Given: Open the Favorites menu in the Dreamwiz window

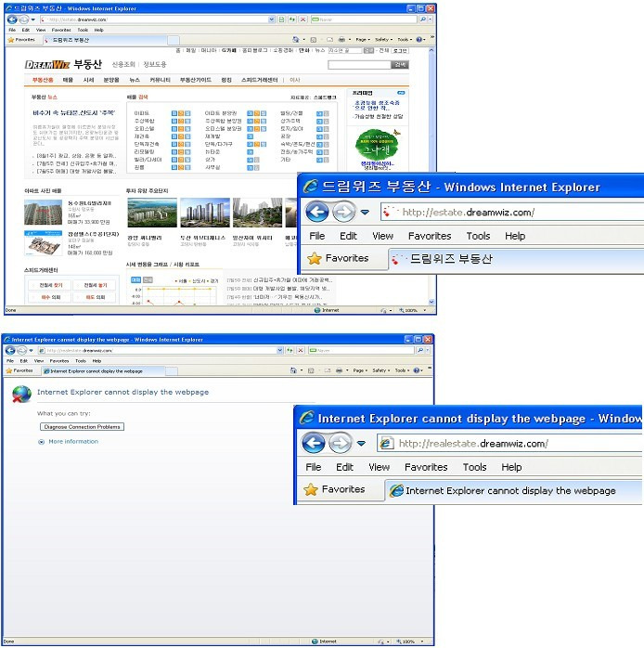Looking at the screenshot, I should [61, 30].
